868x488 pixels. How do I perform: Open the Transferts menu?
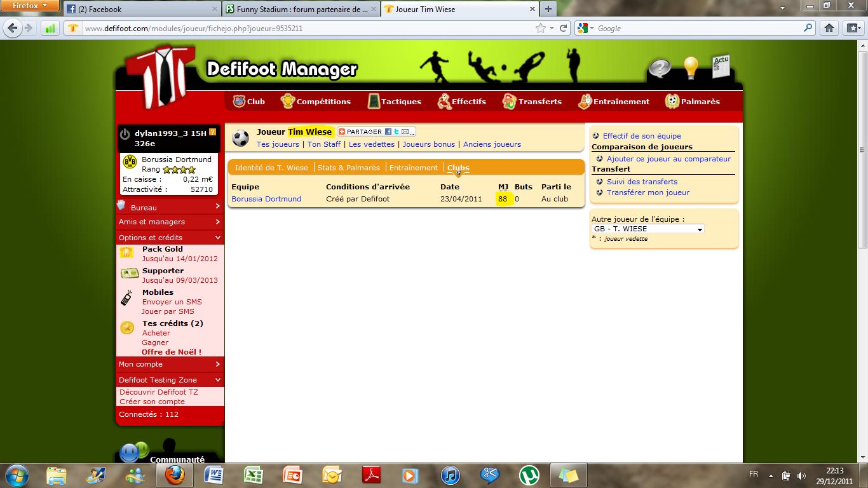pos(532,101)
